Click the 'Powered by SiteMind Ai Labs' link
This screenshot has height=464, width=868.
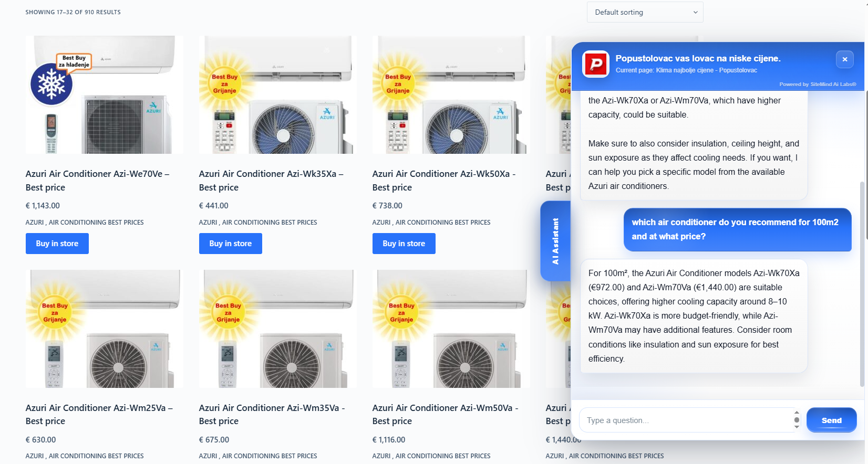coord(818,84)
